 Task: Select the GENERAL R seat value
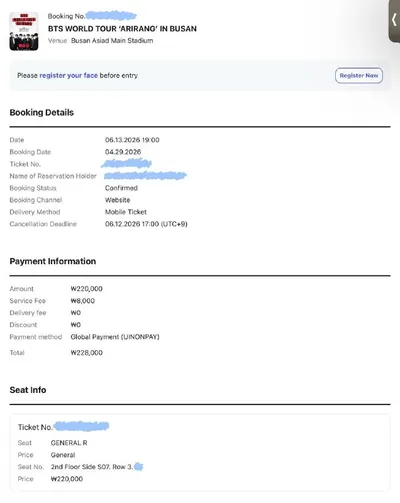click(69, 443)
